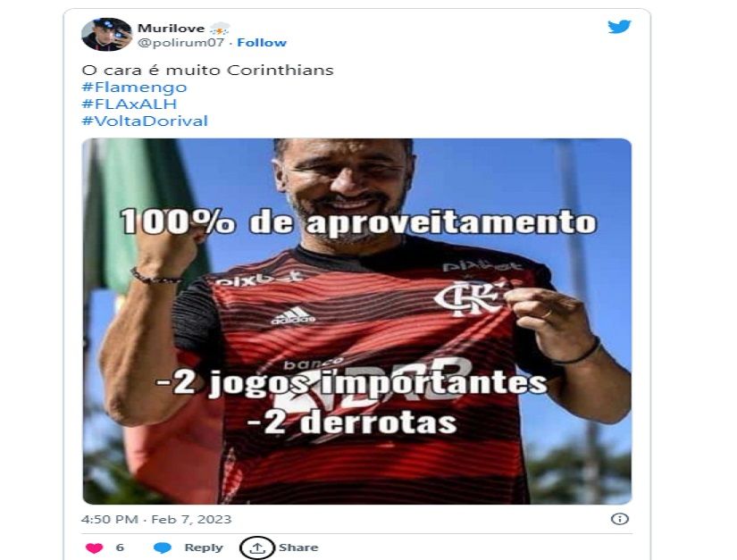Enlarge the Flamengo shirt meme image
Image resolution: width=737 pixels, height=560 pixels.
356,322
